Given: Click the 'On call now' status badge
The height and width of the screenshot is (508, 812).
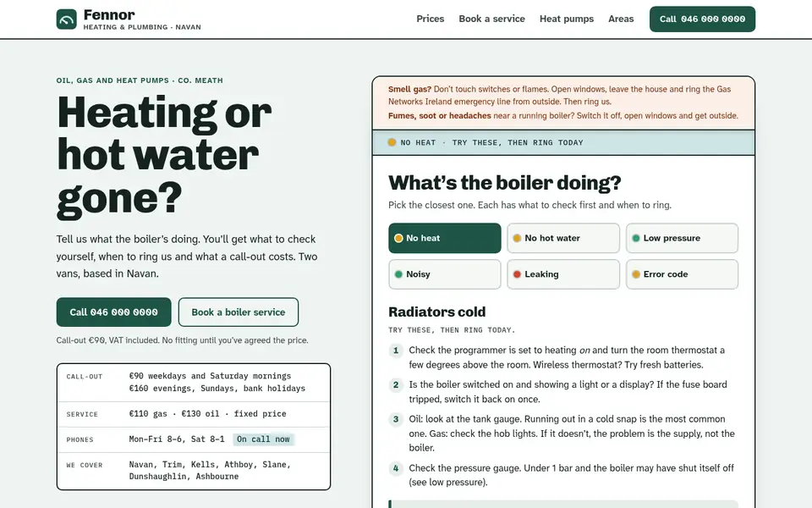Looking at the screenshot, I should coord(263,439).
